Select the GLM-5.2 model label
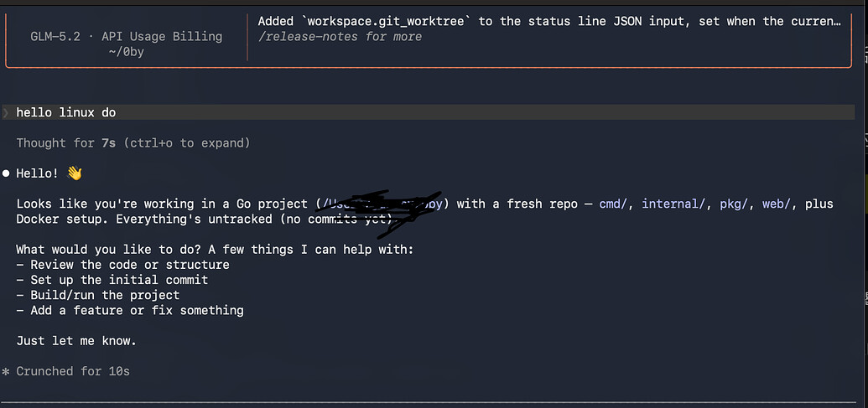The height and width of the screenshot is (408, 868). pos(55,37)
